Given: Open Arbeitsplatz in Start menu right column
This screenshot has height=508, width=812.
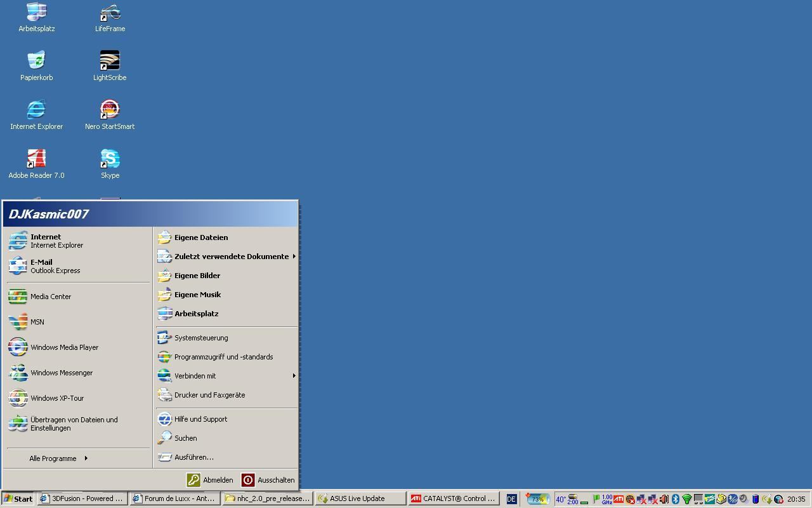Looking at the screenshot, I should [226, 314].
